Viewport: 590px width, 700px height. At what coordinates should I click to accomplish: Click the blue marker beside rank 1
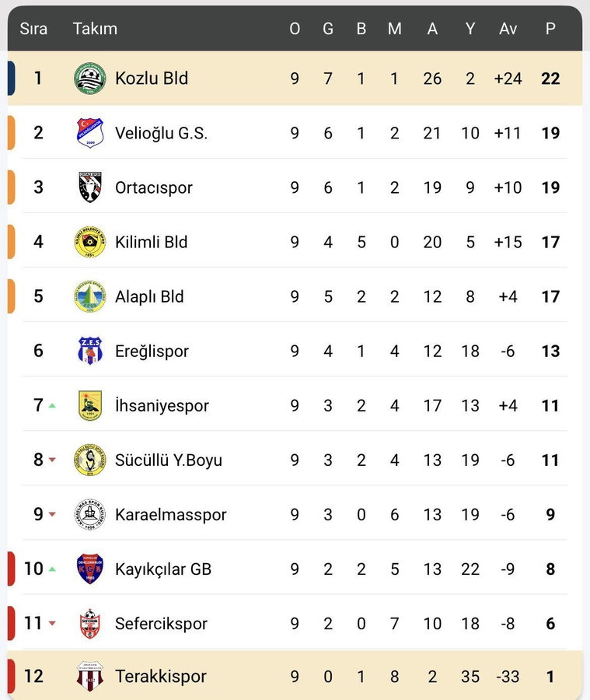click(x=11, y=79)
